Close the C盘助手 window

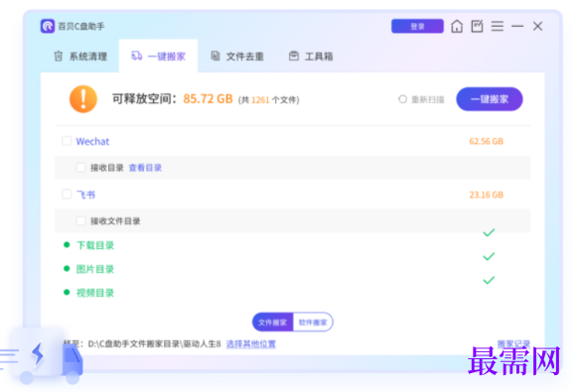point(537,26)
